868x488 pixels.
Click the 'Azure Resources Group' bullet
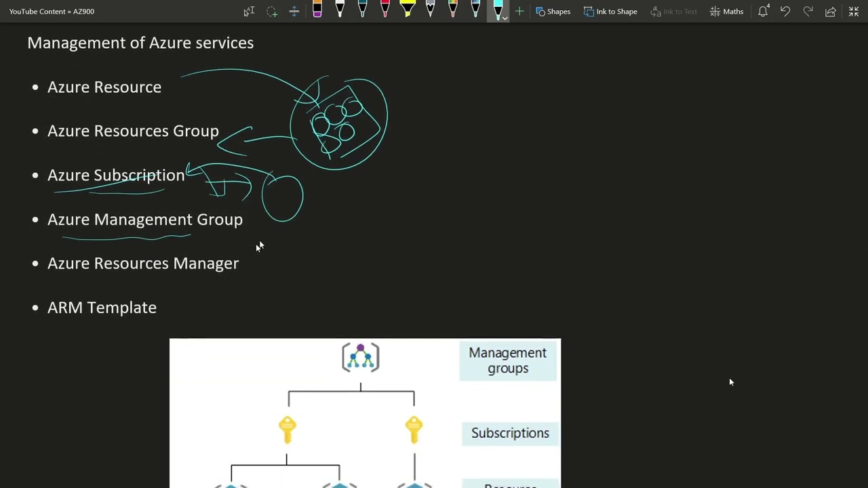pyautogui.click(x=133, y=131)
